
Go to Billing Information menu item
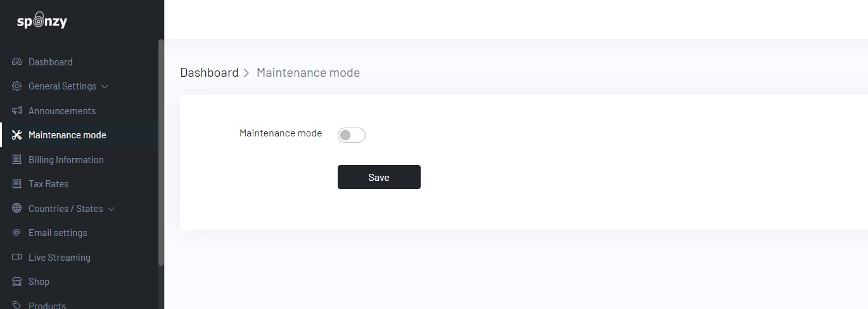click(x=66, y=159)
